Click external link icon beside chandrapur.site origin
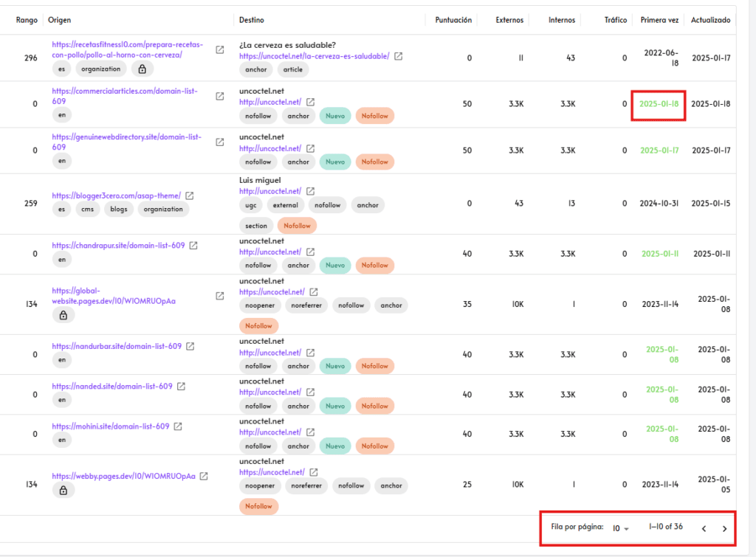This screenshot has height=557, width=756. (193, 246)
